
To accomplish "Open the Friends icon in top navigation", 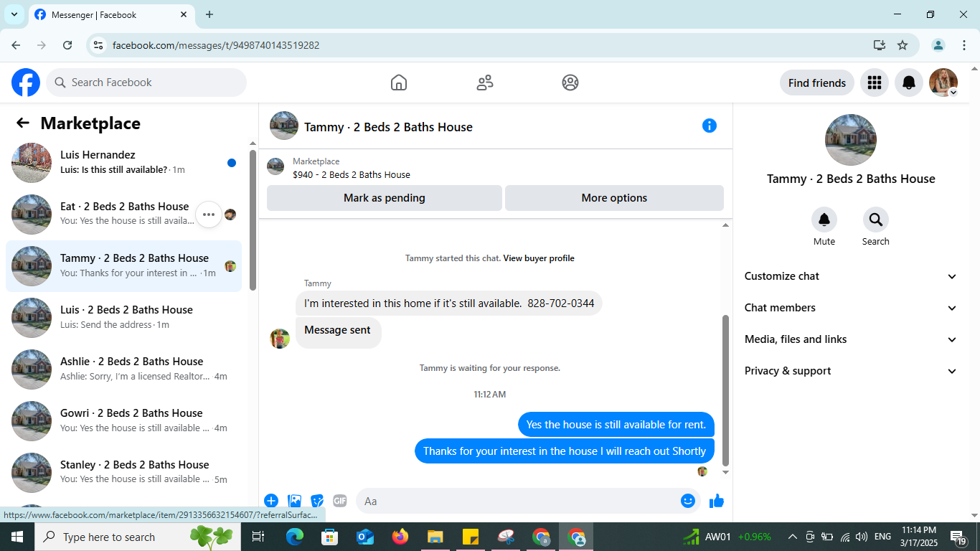I will [x=485, y=83].
